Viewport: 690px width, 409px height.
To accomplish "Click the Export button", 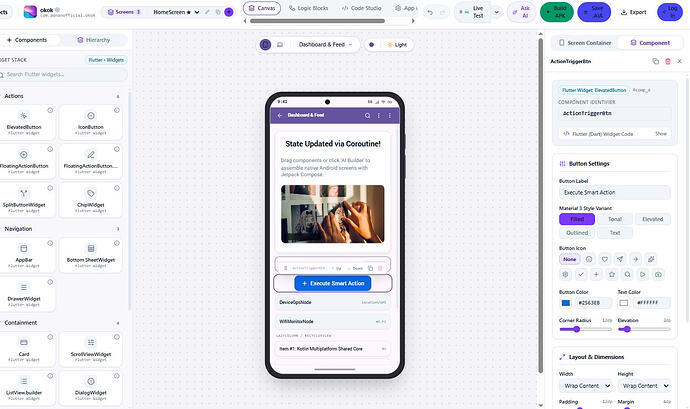I will (x=634, y=12).
